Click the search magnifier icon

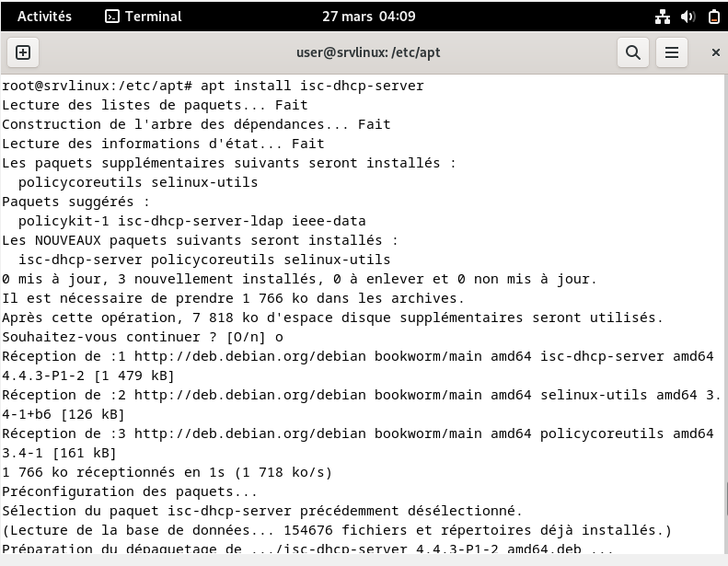633,52
